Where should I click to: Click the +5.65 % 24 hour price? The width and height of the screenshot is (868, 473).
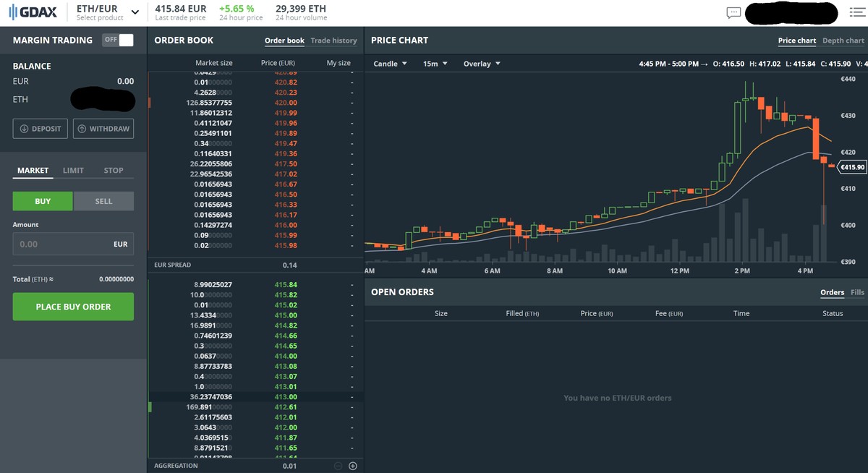tap(235, 9)
